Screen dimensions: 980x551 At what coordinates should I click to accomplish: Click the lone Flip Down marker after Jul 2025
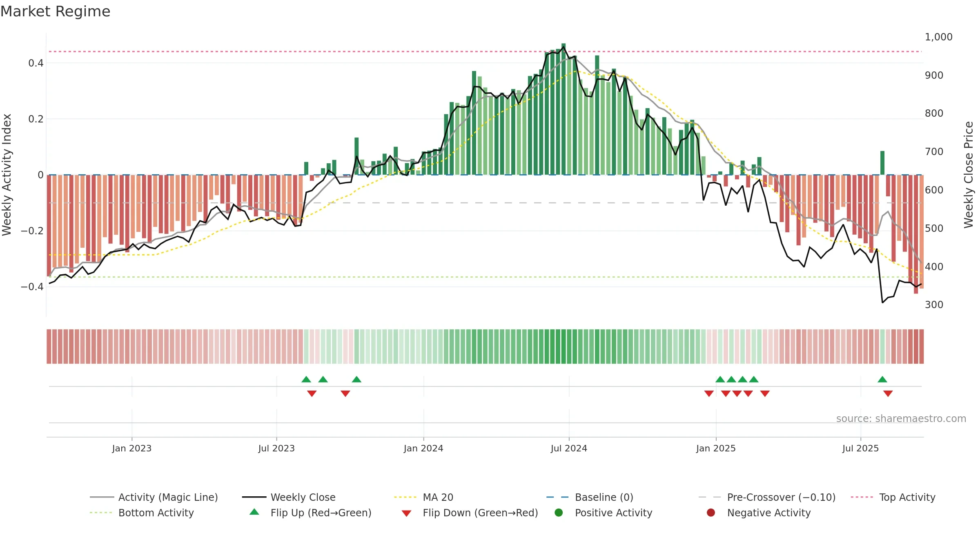coord(888,393)
